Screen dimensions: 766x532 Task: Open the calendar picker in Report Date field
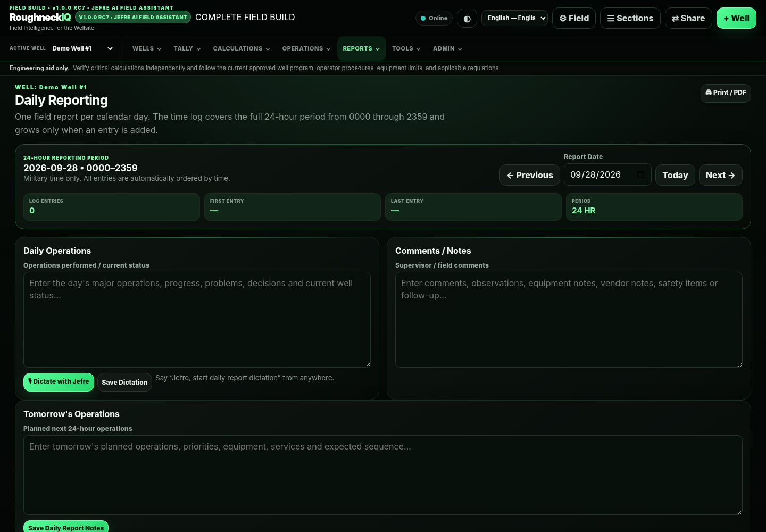pyautogui.click(x=640, y=174)
